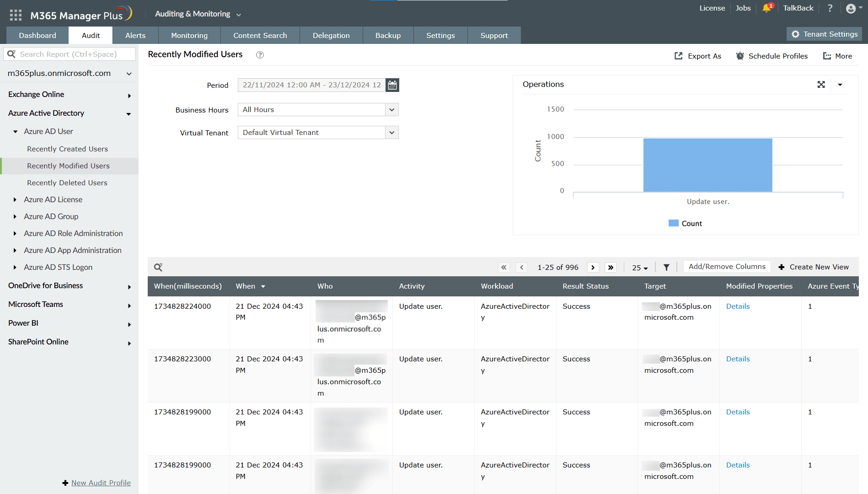Open the More options menu
Viewport: 868px width, 494px height.
837,56
